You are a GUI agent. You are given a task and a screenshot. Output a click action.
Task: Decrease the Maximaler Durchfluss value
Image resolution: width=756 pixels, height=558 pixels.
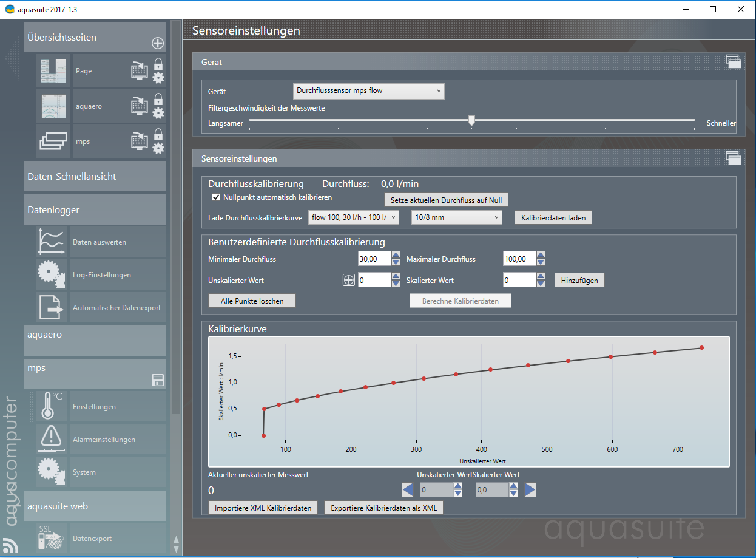click(541, 262)
